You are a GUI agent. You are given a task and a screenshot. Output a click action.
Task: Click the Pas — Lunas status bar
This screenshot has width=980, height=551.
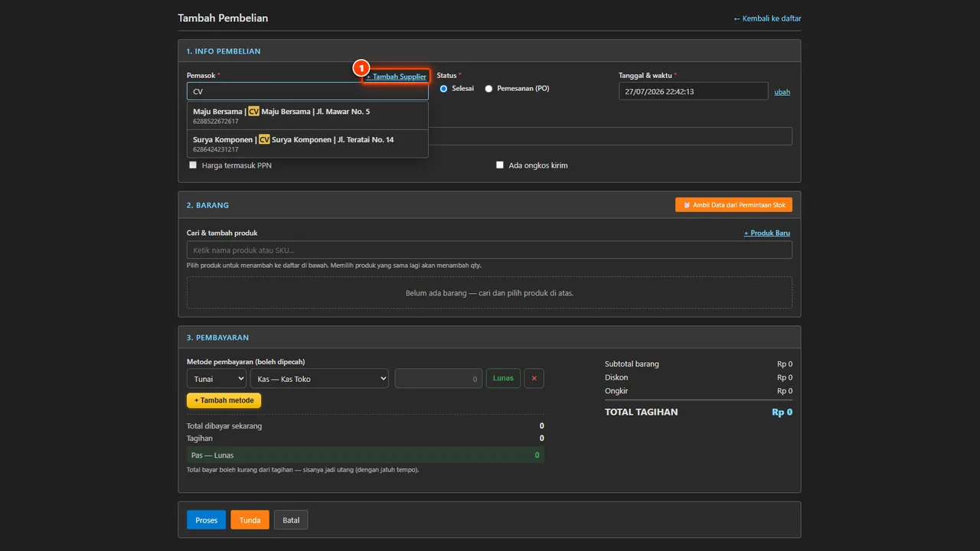[x=365, y=455]
